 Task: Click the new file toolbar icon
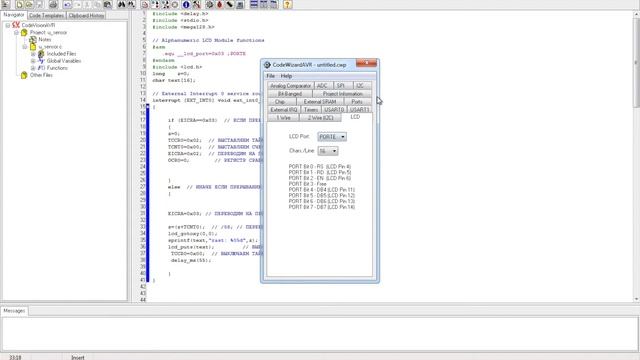coord(19,4)
